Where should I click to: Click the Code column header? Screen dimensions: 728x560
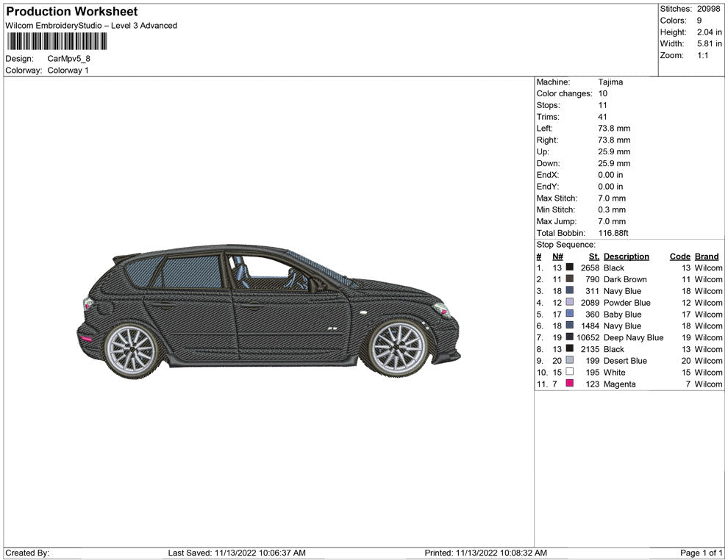tap(679, 256)
